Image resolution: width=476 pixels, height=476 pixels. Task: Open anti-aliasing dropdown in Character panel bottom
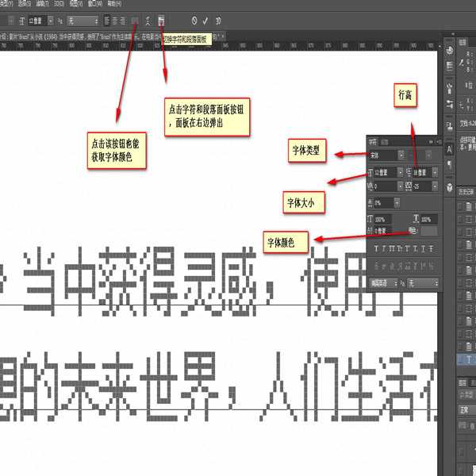tap(423, 283)
